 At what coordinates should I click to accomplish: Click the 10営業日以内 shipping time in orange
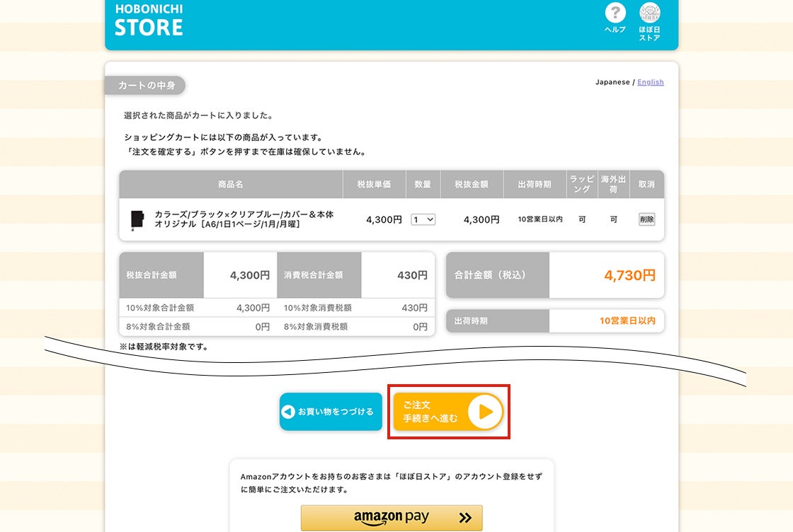627,320
